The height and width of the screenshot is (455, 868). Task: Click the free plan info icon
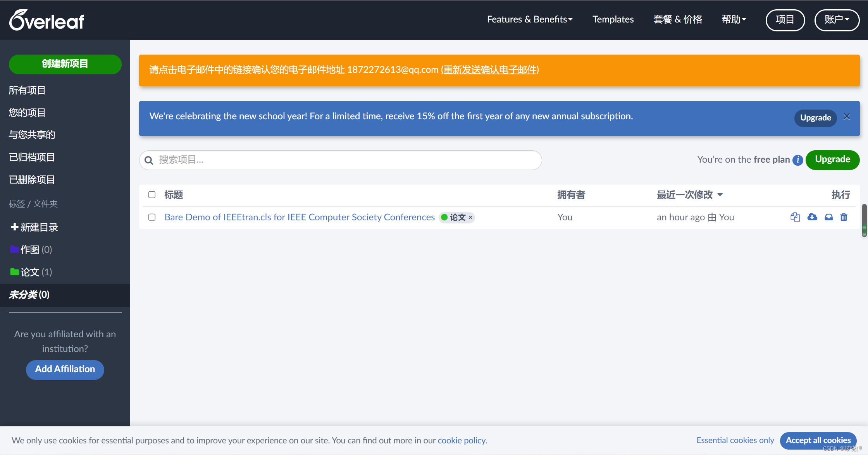click(x=797, y=160)
